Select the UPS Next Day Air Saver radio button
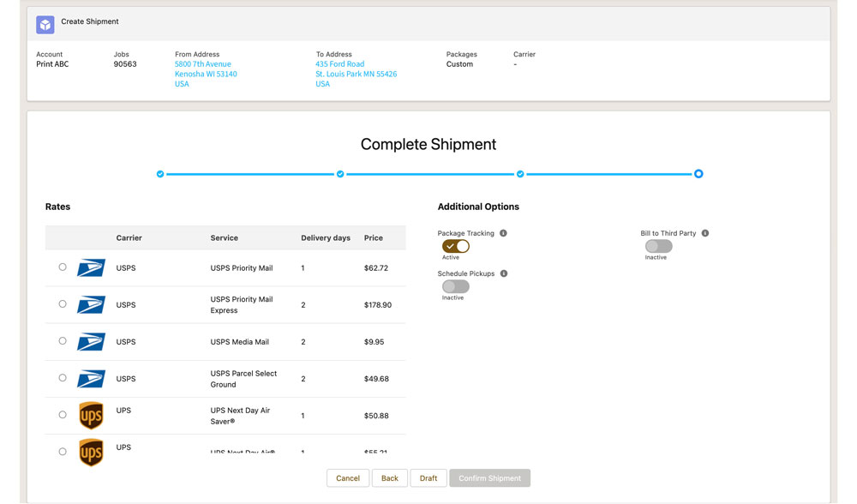Viewport: 857px width, 504px height. click(x=63, y=415)
